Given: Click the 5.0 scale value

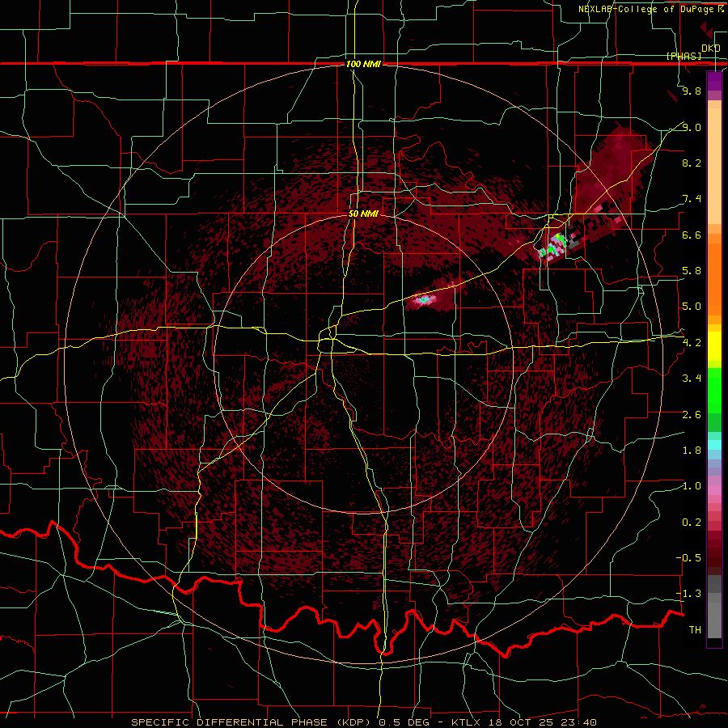Looking at the screenshot, I should point(692,307).
